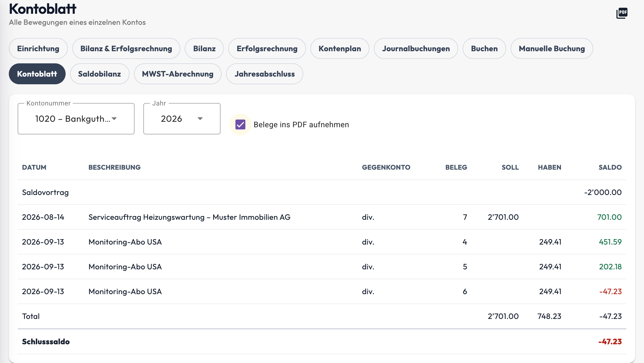The height and width of the screenshot is (363, 644).
Task: Open the Jahr 2026 dropdown
Action: tap(182, 119)
